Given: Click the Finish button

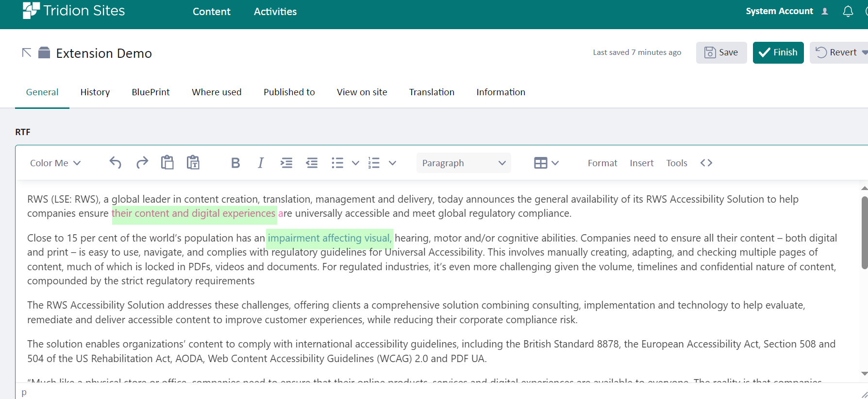Looking at the screenshot, I should [778, 52].
